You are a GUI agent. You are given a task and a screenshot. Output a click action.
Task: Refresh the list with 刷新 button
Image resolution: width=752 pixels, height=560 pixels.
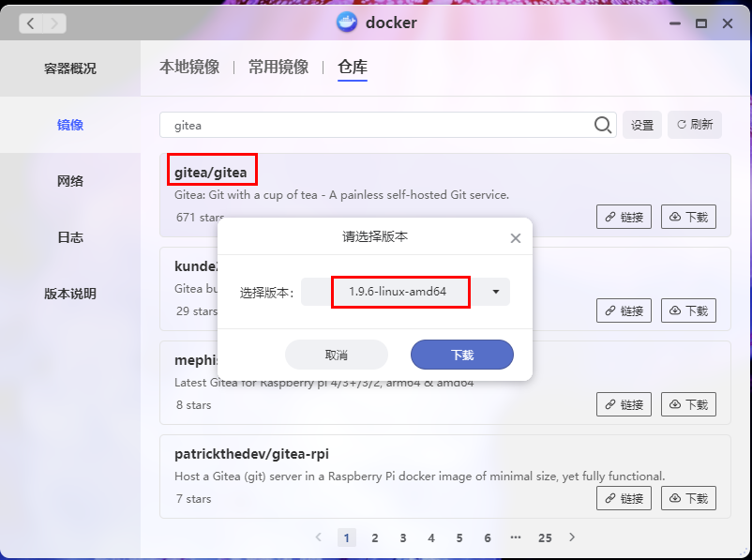pyautogui.click(x=695, y=125)
